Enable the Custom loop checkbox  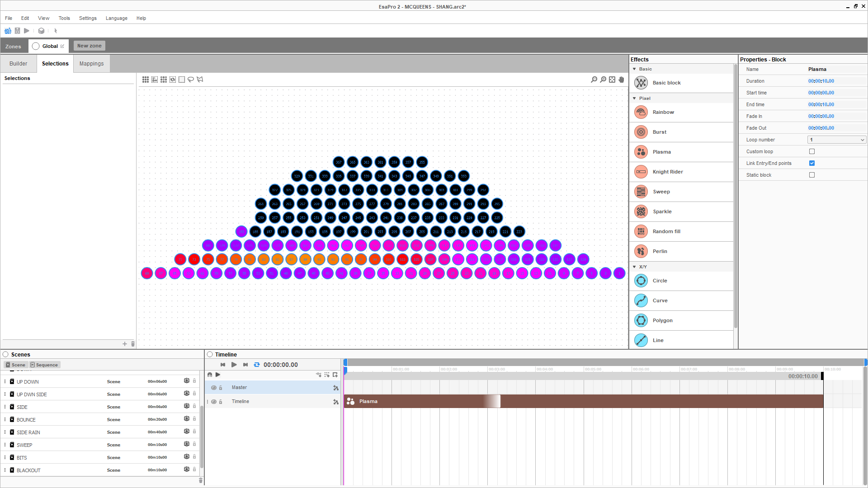[812, 151]
